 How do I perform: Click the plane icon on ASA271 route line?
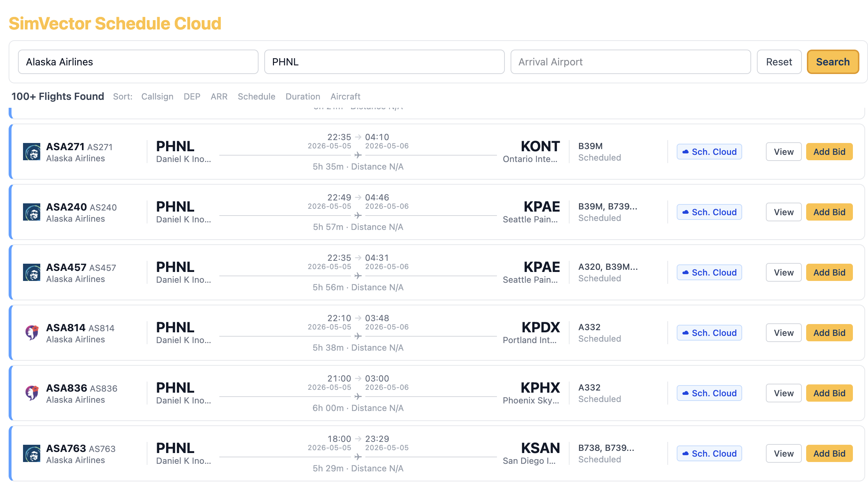358,155
